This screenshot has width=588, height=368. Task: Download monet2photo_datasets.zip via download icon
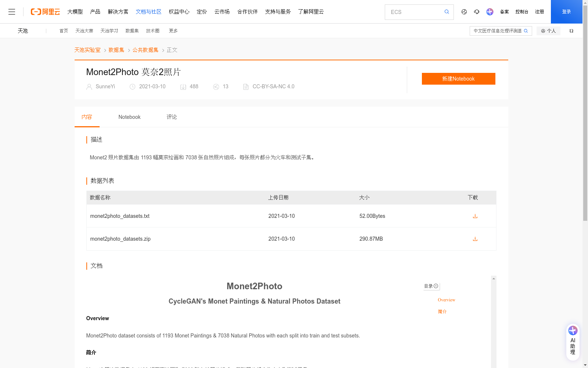(x=475, y=239)
